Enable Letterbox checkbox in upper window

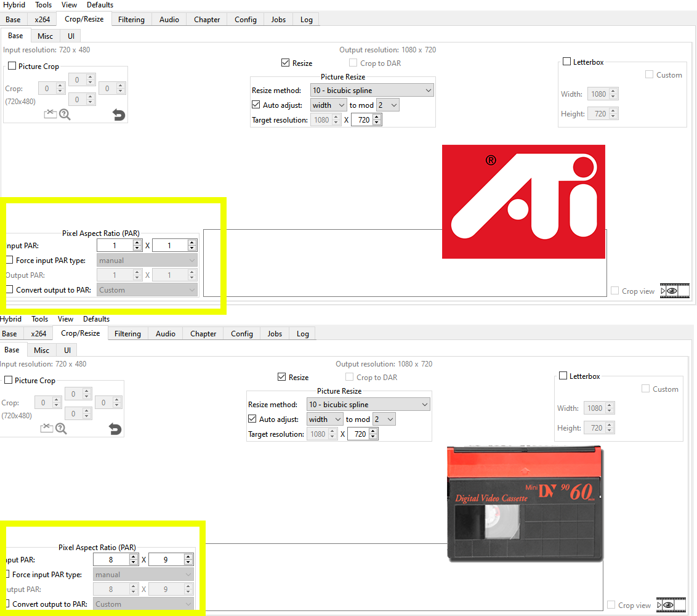coord(566,62)
